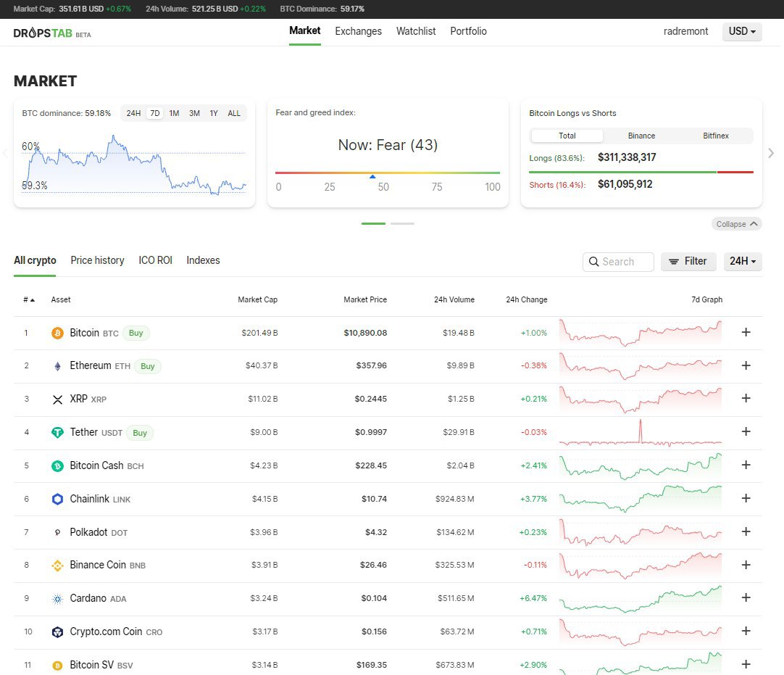Click the Longs vs Shorts ratio bar
Screen dimensions: 784x675
641,172
